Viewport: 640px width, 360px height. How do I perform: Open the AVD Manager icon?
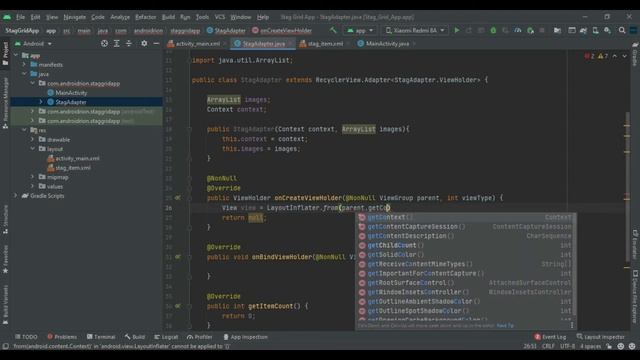(596, 30)
